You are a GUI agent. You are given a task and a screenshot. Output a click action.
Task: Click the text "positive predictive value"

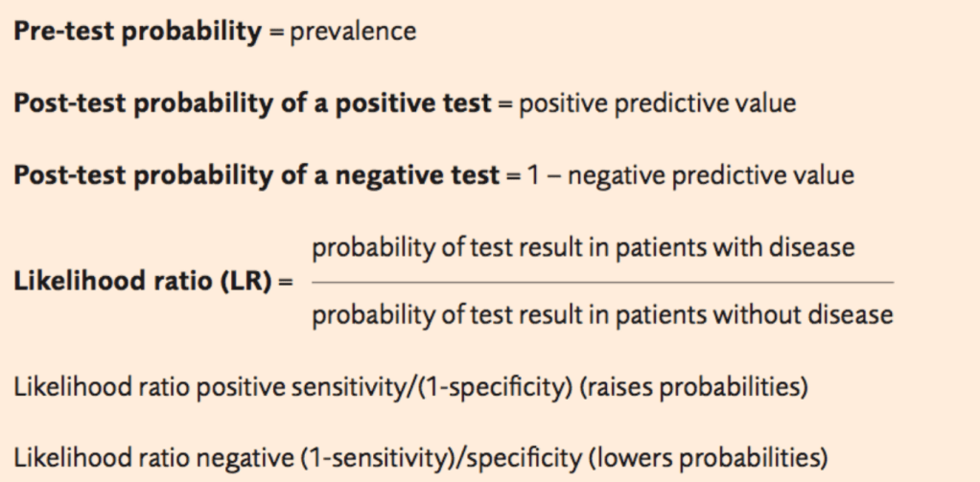tap(657, 103)
